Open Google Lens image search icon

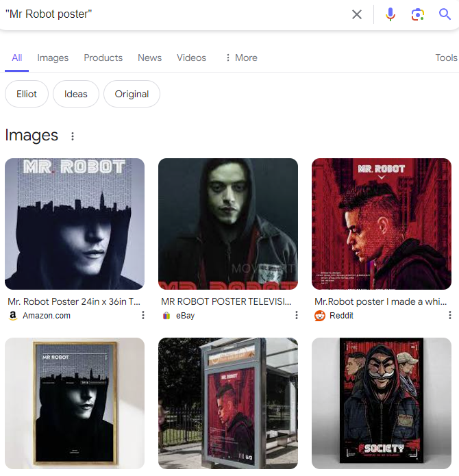[x=418, y=14]
